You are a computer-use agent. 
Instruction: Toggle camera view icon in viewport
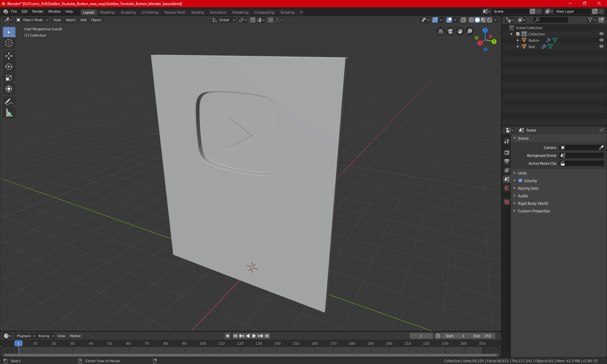click(x=450, y=31)
